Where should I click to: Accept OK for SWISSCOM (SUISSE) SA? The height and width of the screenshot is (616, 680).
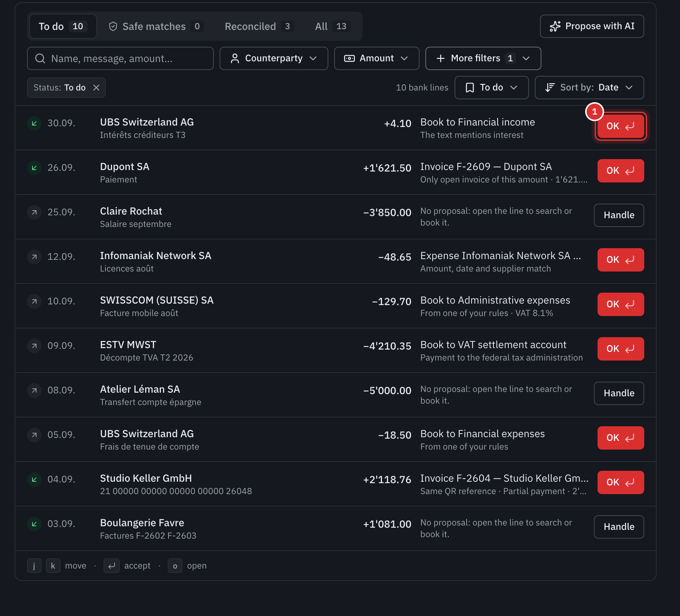621,304
